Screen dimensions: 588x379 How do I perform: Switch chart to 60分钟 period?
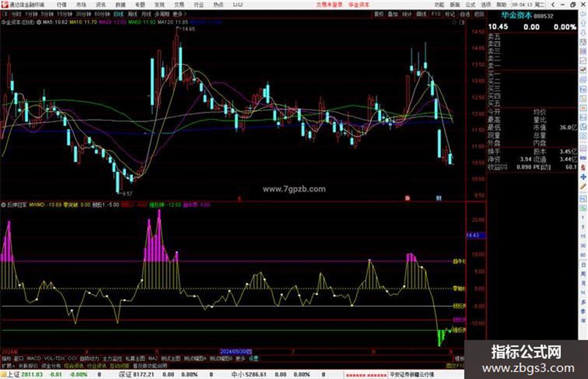click(x=102, y=14)
